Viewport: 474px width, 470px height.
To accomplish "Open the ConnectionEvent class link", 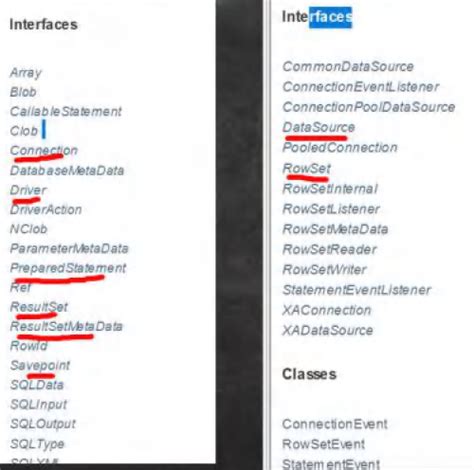I will (335, 424).
